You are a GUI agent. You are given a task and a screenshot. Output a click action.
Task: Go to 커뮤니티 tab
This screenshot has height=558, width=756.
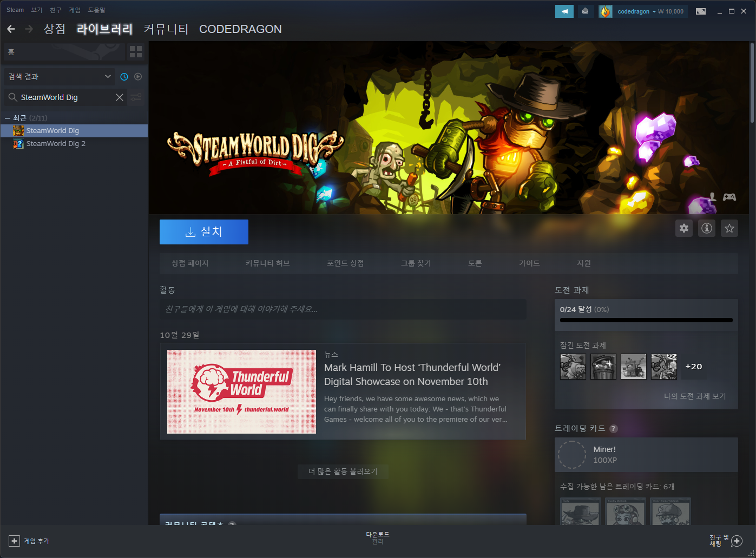point(166,29)
